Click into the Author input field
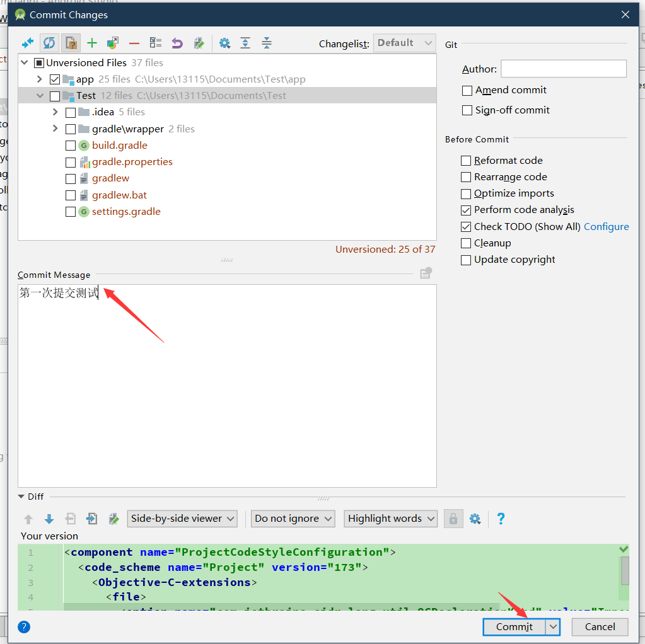Screen dimensions: 645x644 coord(564,69)
